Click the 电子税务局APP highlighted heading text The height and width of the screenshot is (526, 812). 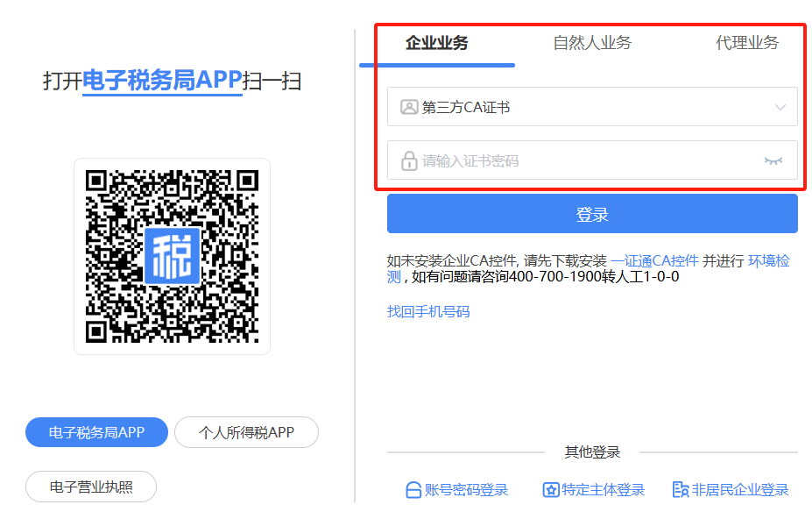click(162, 81)
